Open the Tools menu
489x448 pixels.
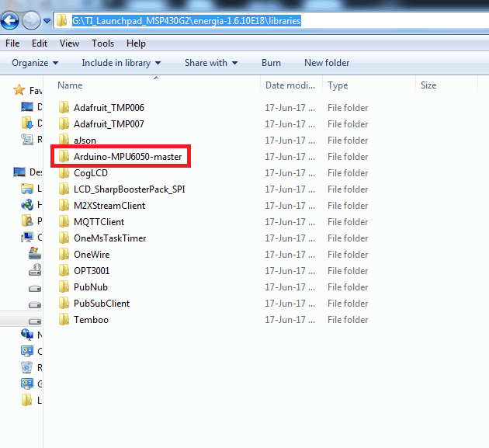tap(103, 43)
